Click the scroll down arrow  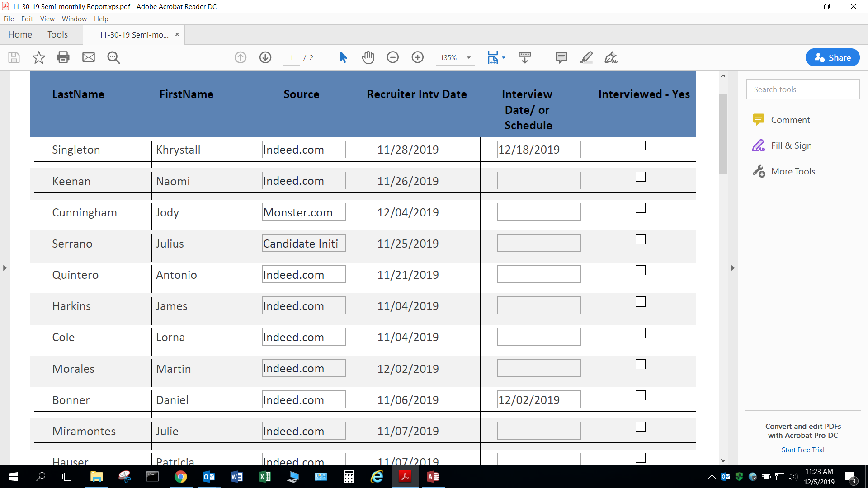pos(723,460)
